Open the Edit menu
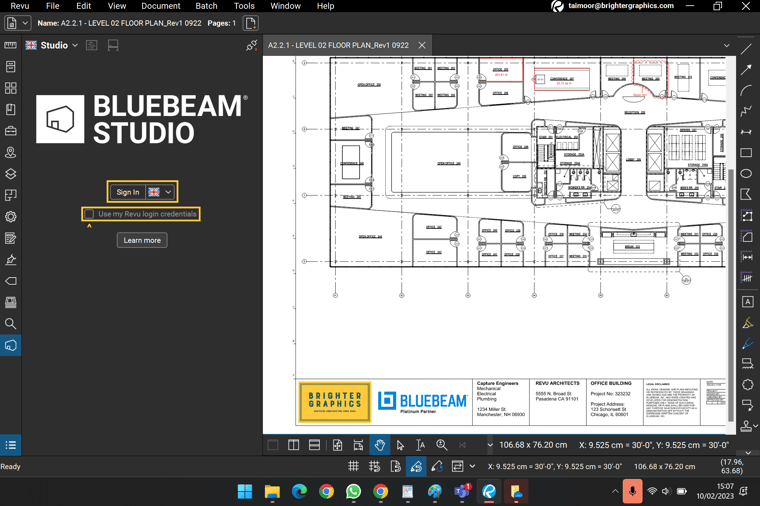 pos(83,6)
